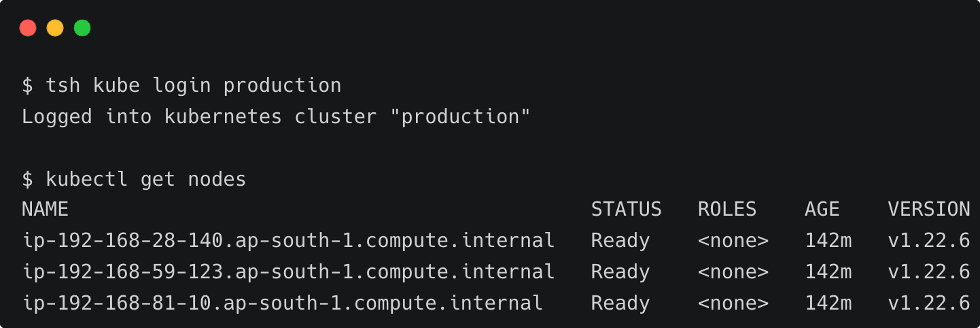
Task: Click the 'Logged into kubernetes cluster' output line
Action: 275,117
